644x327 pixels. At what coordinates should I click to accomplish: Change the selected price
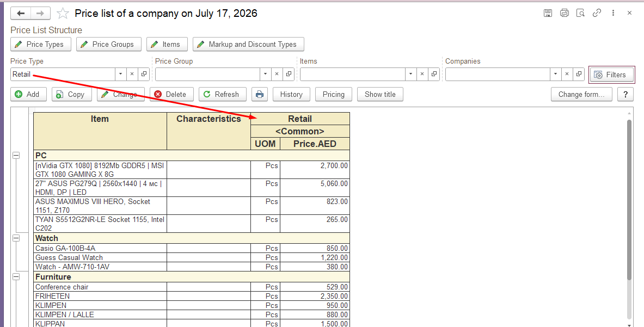(x=121, y=94)
